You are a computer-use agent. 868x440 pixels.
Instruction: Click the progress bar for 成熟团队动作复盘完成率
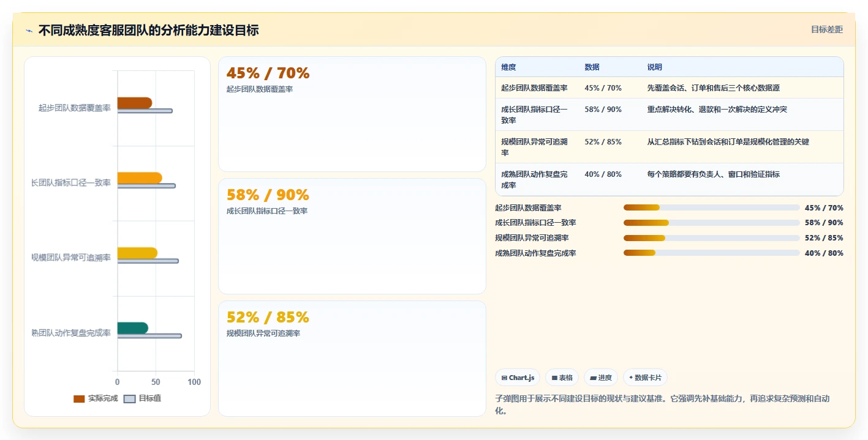[712, 253]
